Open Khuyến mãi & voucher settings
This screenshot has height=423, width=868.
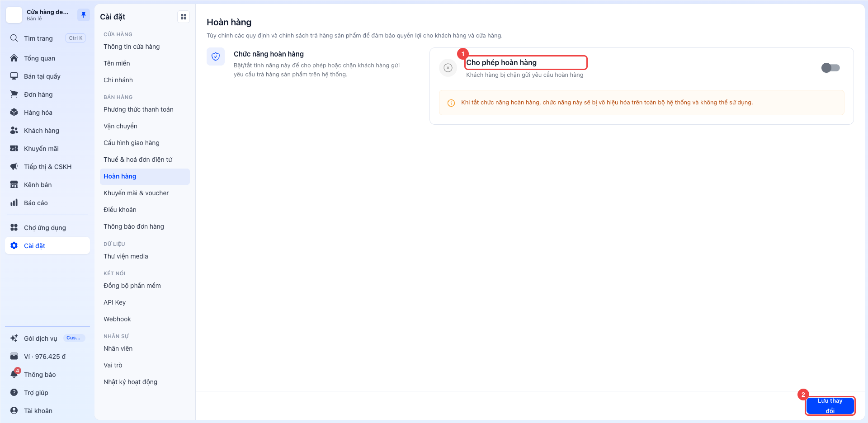(x=145, y=193)
